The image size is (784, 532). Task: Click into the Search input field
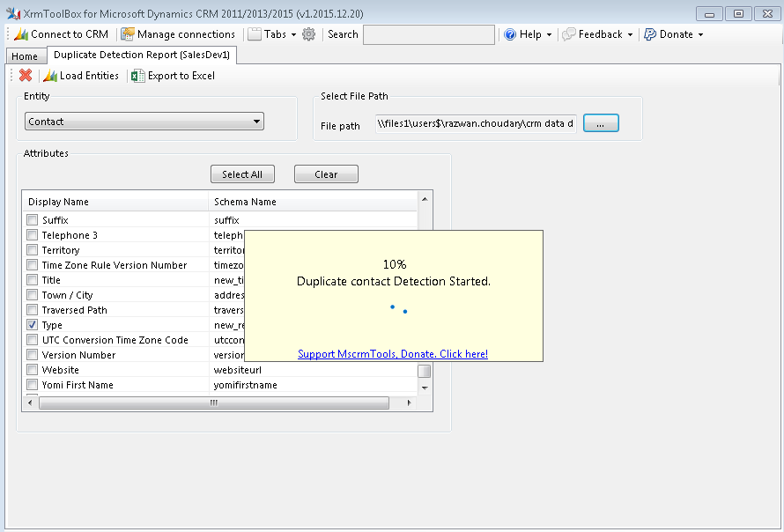coord(429,34)
